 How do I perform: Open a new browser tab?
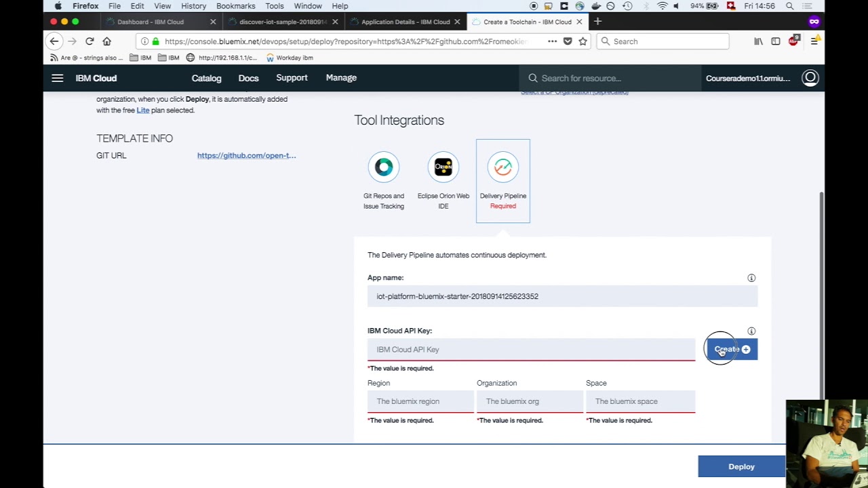tap(597, 22)
